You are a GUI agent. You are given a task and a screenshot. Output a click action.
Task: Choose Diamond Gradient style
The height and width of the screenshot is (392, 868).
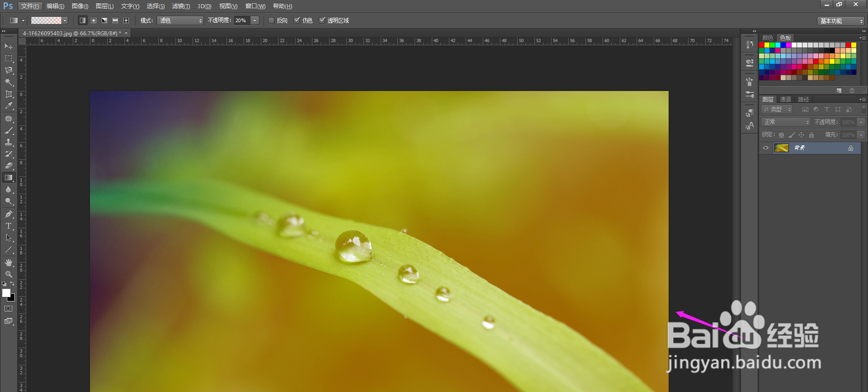[126, 20]
